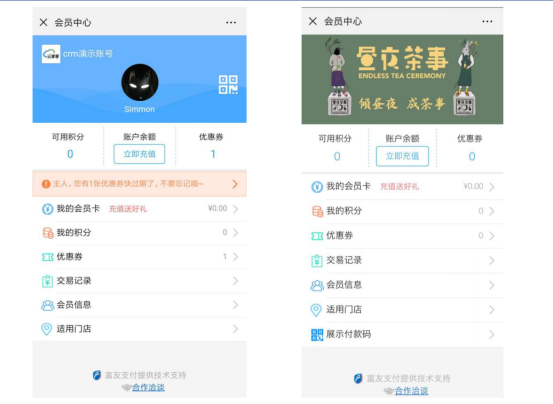
Task: Tap 我的会员卡 icon in left screen
Action: [x=47, y=209]
